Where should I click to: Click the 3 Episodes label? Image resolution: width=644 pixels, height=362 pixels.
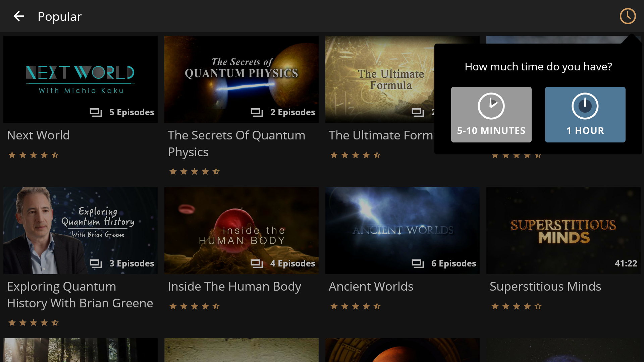pyautogui.click(x=131, y=263)
